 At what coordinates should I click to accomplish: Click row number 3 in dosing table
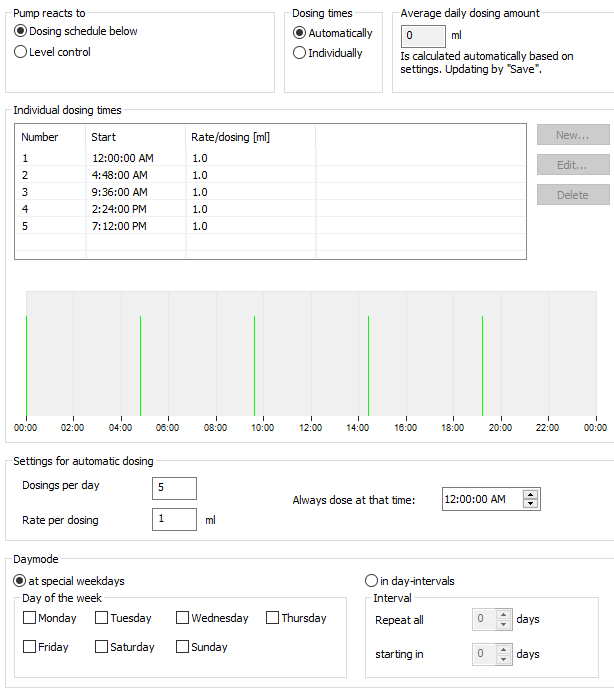[x=25, y=192]
